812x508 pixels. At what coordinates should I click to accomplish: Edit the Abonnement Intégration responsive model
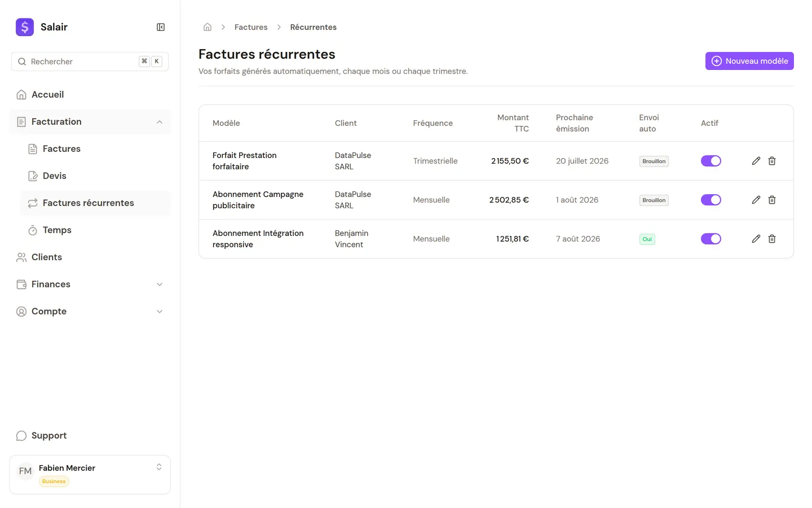pos(756,239)
